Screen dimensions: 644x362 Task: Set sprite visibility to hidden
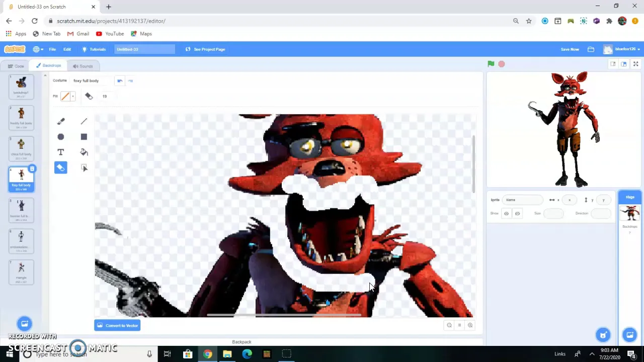[517, 214]
